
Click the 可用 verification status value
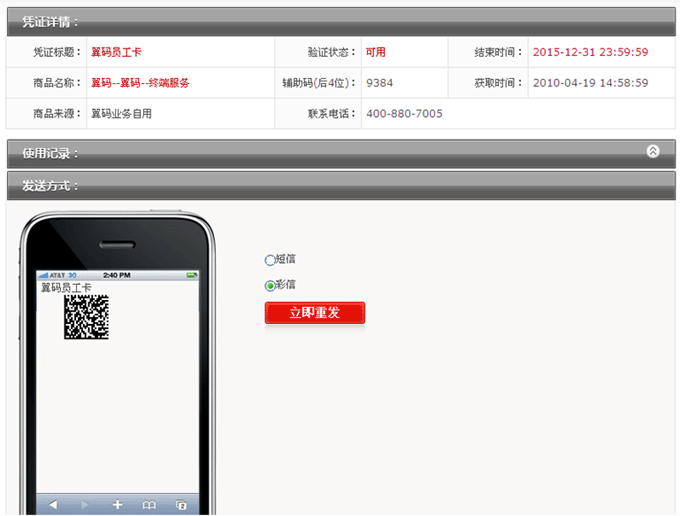tap(376, 52)
